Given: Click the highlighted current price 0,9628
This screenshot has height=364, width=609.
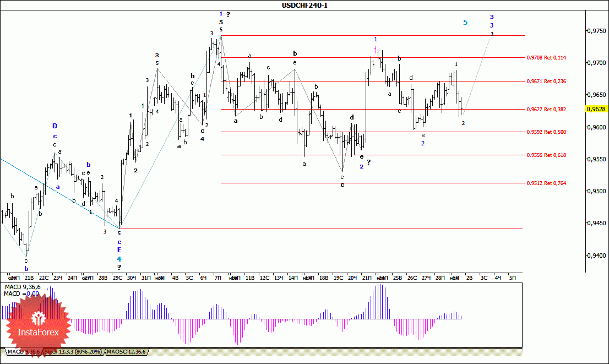Looking at the screenshot, I should [596, 109].
